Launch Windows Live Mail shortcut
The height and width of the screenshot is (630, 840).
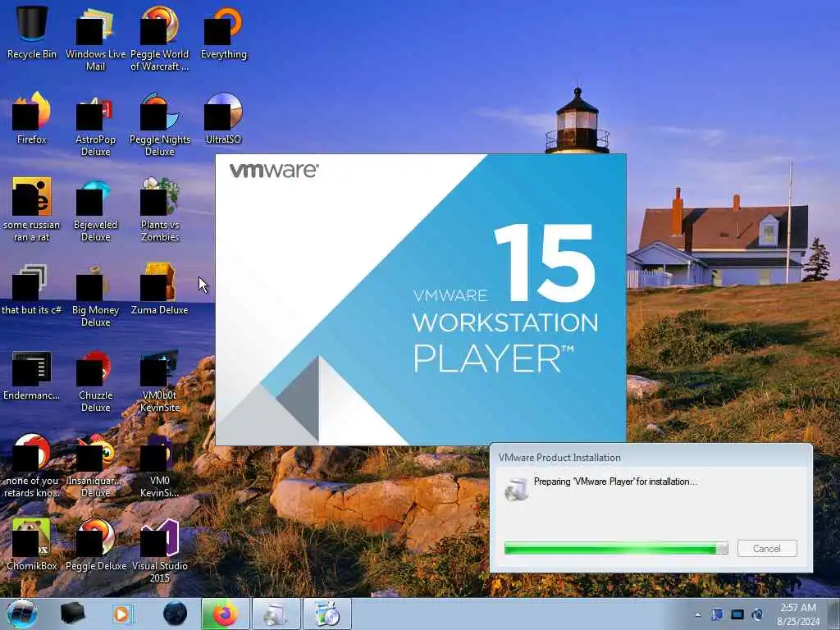95,39
